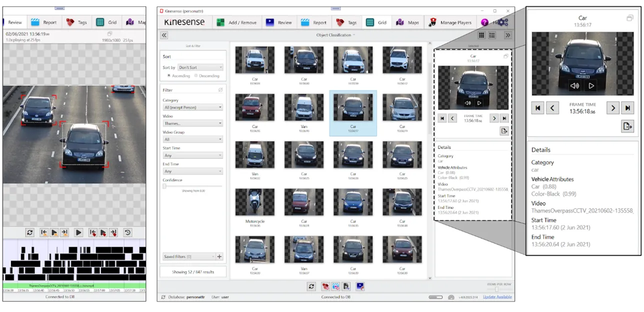Mute audio on the main window preview
The height and width of the screenshot is (312, 644).
468,103
